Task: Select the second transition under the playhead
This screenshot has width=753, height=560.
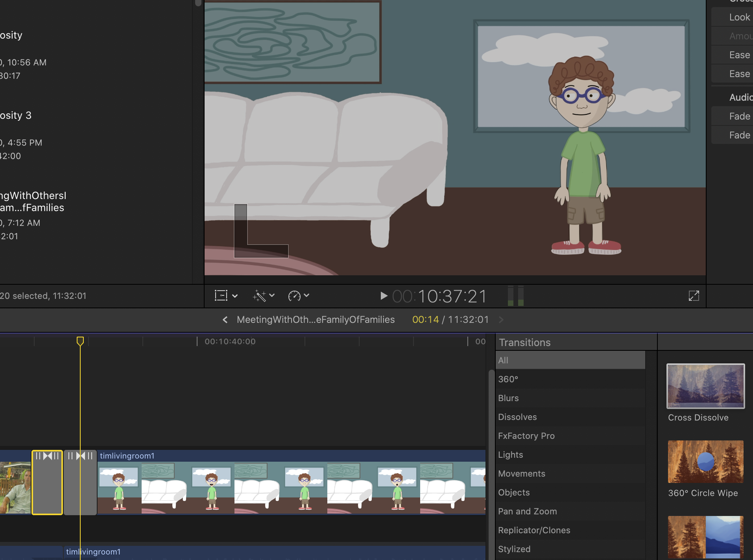Action: 80,483
